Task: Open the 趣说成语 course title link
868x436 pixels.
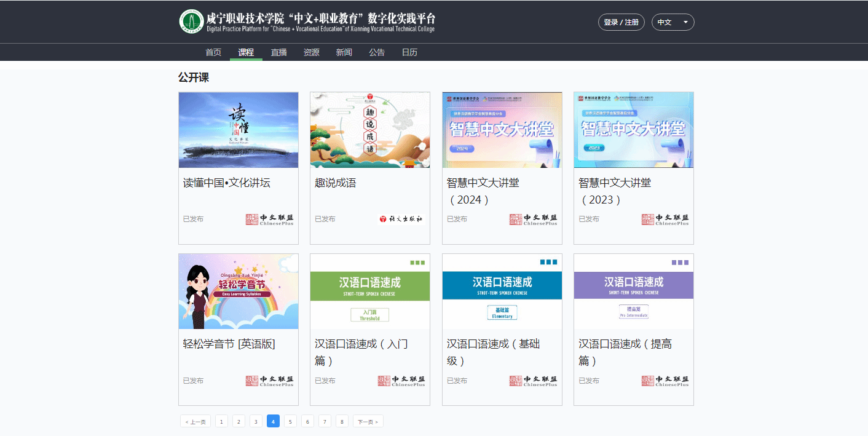Action: tap(336, 183)
